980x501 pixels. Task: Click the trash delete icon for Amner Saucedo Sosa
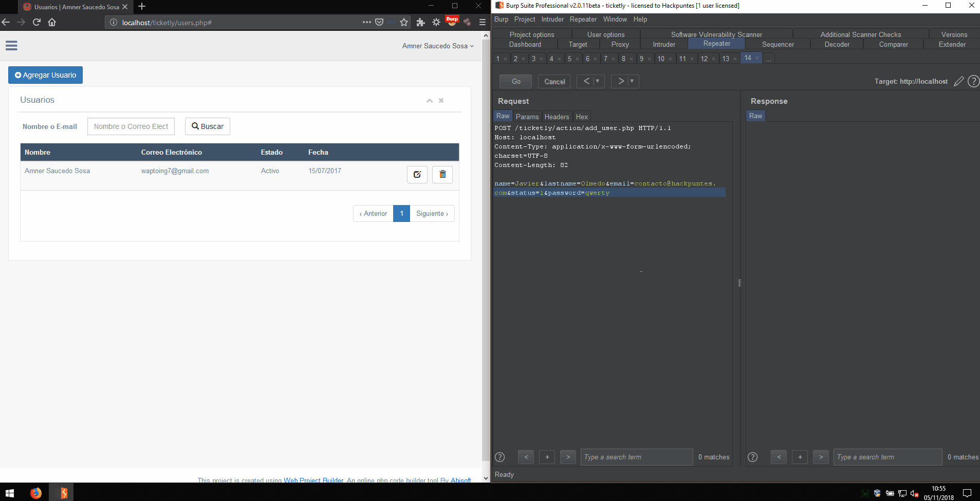(442, 175)
